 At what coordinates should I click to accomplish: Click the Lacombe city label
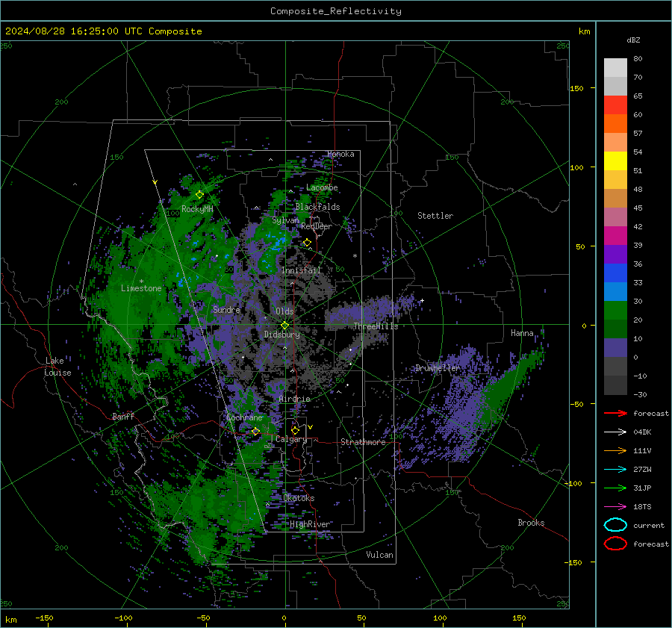pos(322,187)
